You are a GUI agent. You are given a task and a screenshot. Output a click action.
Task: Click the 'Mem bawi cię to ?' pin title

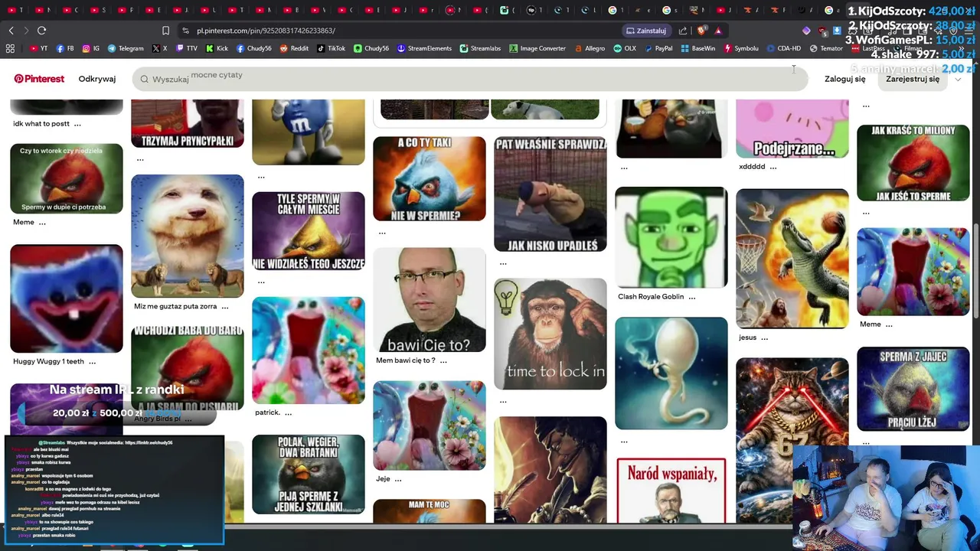click(x=406, y=361)
